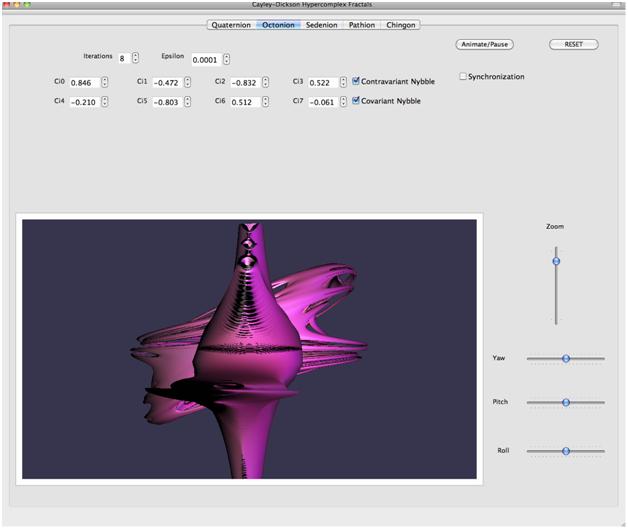Switch to the Quaternion tab
This screenshot has width=628, height=529.
click(231, 25)
